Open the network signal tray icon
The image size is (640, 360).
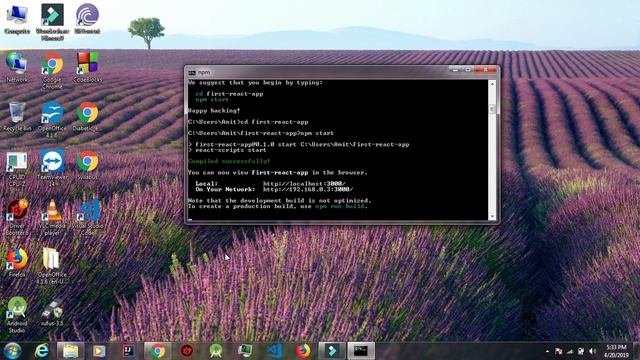[570, 351]
